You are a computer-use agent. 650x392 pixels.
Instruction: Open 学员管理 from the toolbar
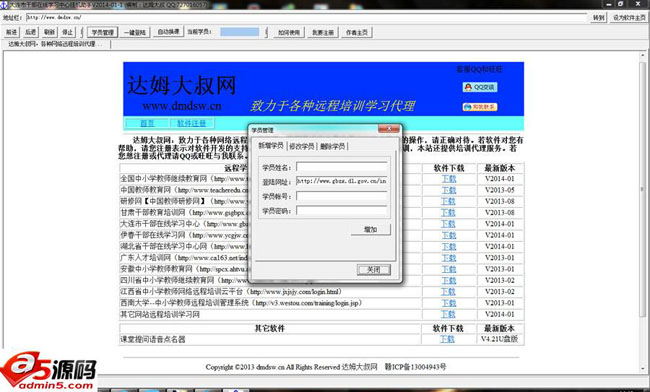pos(102,32)
